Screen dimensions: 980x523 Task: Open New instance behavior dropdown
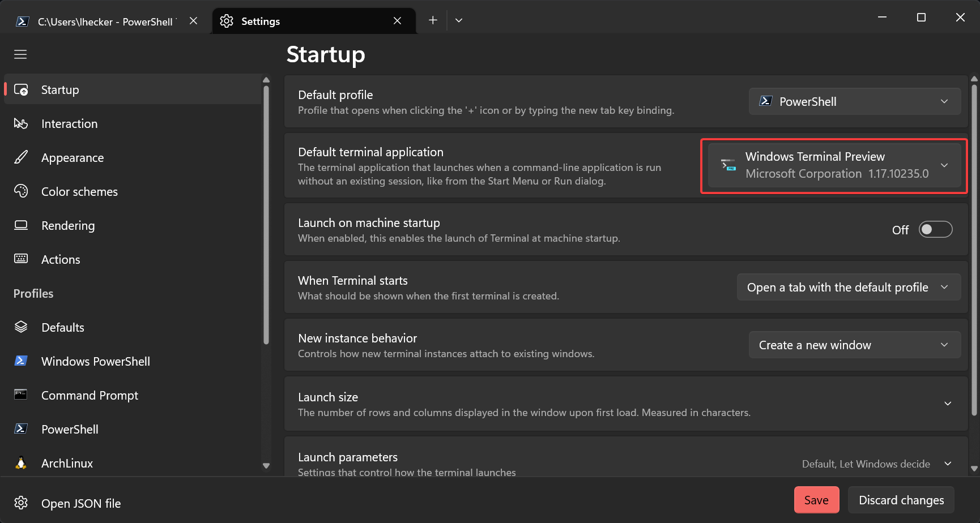pos(855,345)
